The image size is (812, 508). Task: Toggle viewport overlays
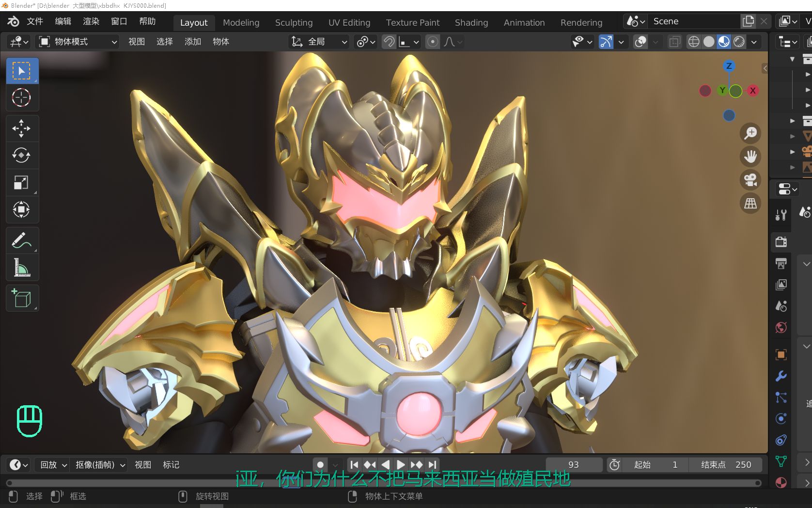click(640, 42)
